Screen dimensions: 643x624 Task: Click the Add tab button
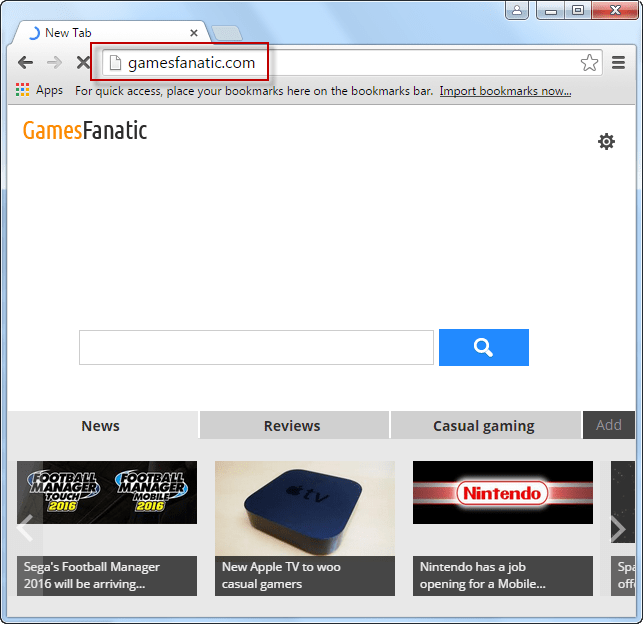[609, 425]
